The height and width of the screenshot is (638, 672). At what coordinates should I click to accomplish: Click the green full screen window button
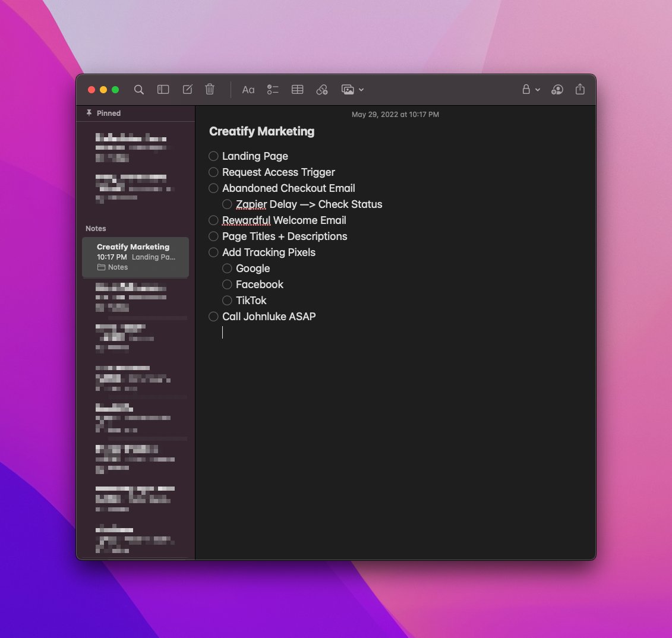[115, 90]
